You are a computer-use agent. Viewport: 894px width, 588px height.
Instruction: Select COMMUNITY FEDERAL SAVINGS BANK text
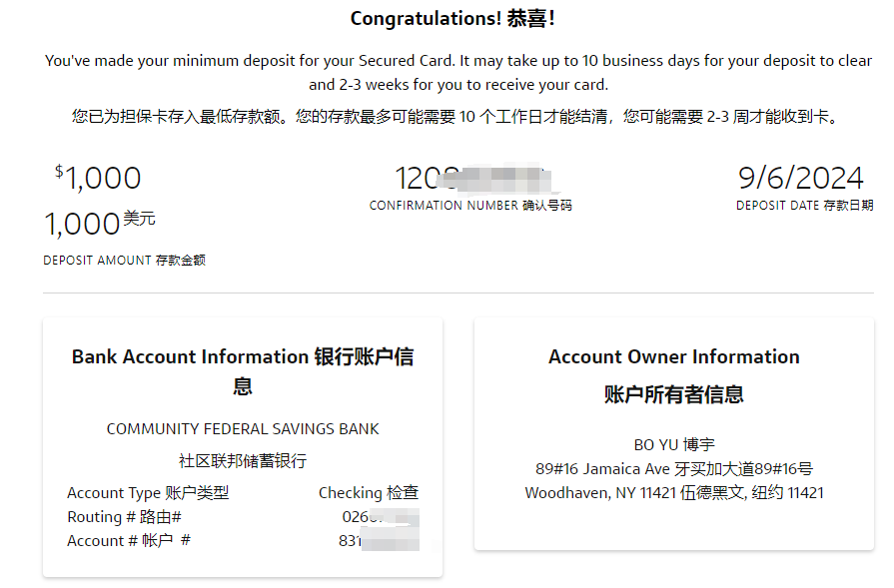(x=243, y=429)
